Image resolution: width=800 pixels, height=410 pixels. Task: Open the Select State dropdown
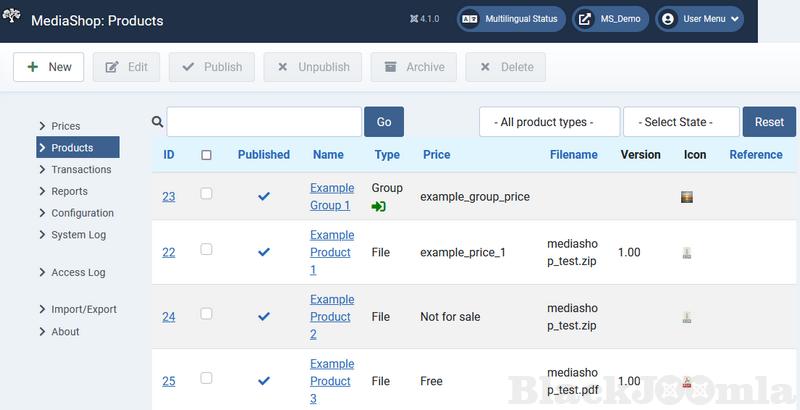pos(681,122)
